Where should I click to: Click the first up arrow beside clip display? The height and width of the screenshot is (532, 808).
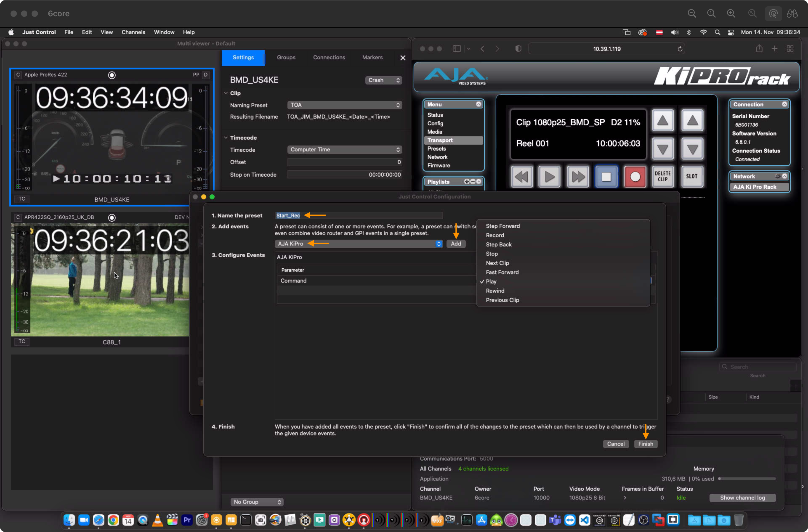(x=663, y=120)
